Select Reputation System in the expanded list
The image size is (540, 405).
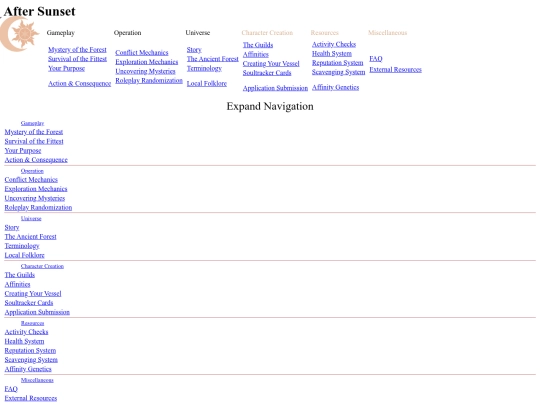(30, 351)
